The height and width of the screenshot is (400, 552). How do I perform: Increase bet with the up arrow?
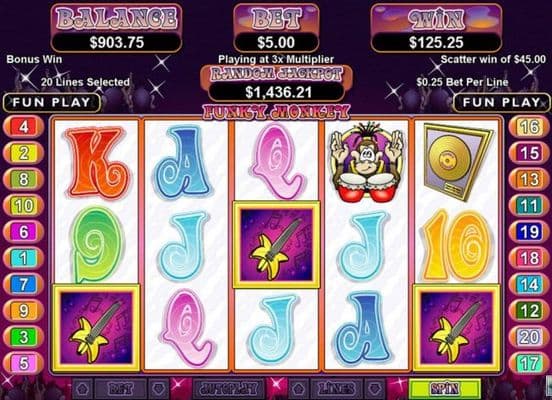pos(82,389)
